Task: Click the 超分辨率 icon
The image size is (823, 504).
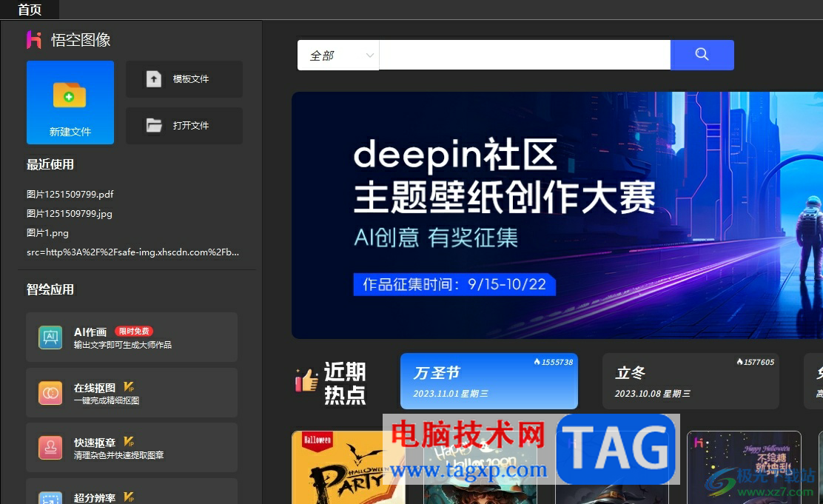Action: click(x=50, y=497)
